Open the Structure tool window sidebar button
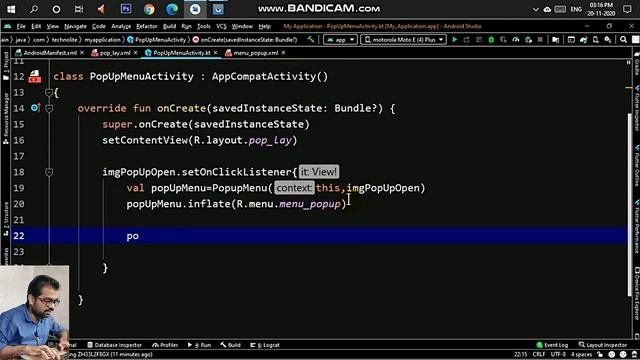 point(6,218)
